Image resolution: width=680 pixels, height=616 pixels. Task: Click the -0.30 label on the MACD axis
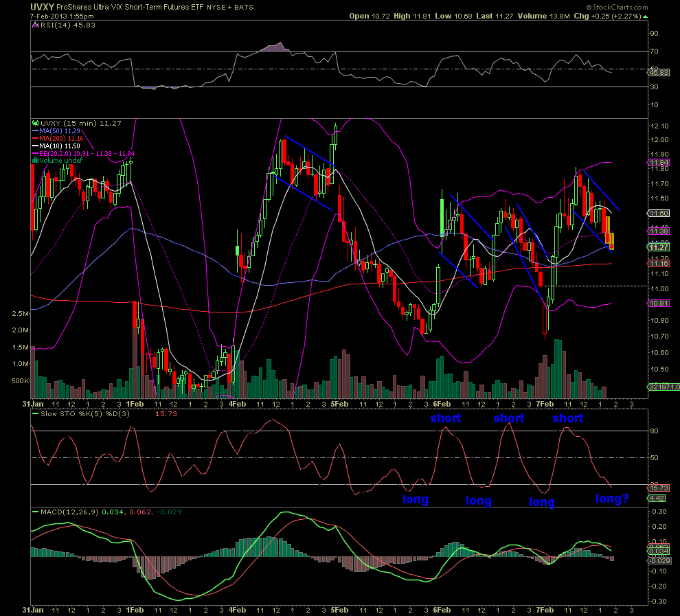(x=658, y=602)
